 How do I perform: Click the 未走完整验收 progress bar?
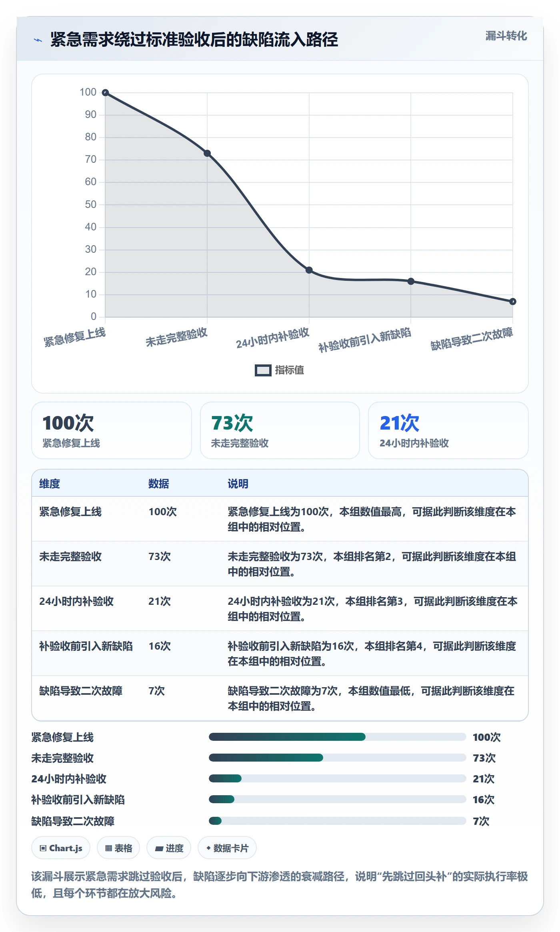(338, 758)
